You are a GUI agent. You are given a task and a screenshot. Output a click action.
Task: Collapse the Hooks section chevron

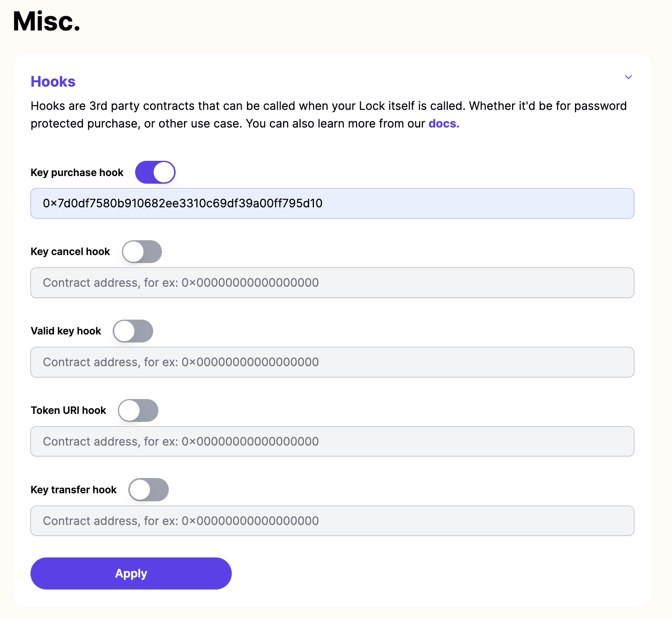(x=628, y=77)
